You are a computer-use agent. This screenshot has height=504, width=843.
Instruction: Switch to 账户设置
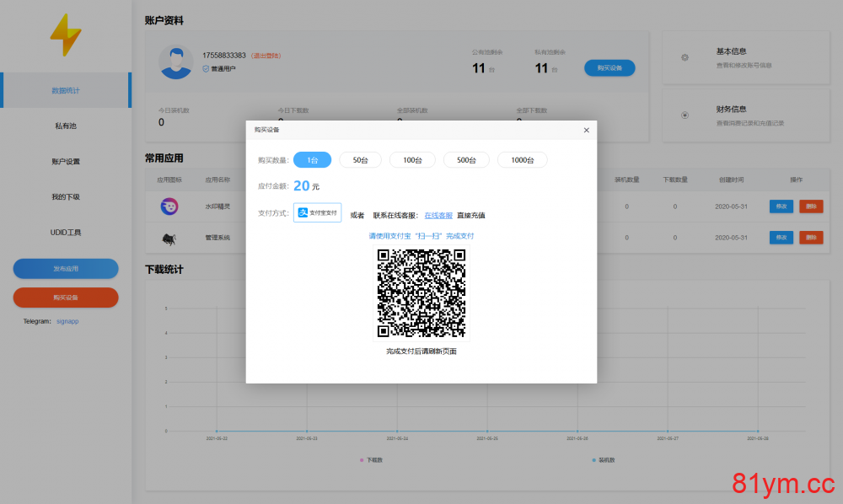[66, 159]
